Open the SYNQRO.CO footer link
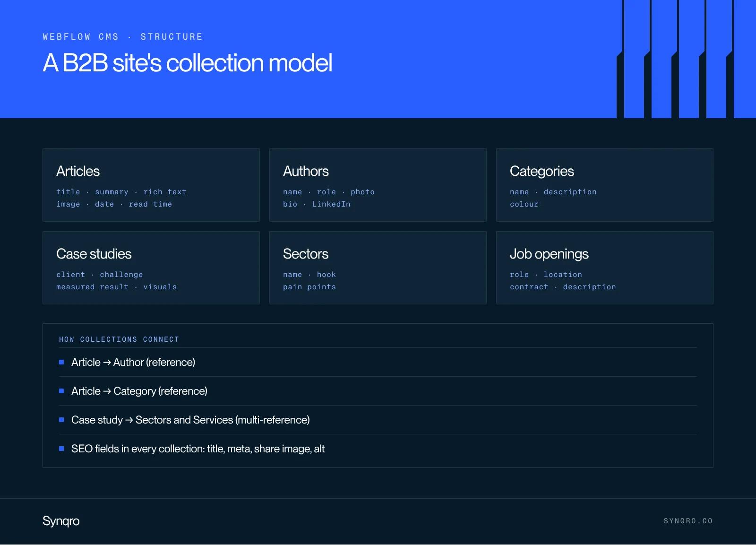 click(688, 521)
